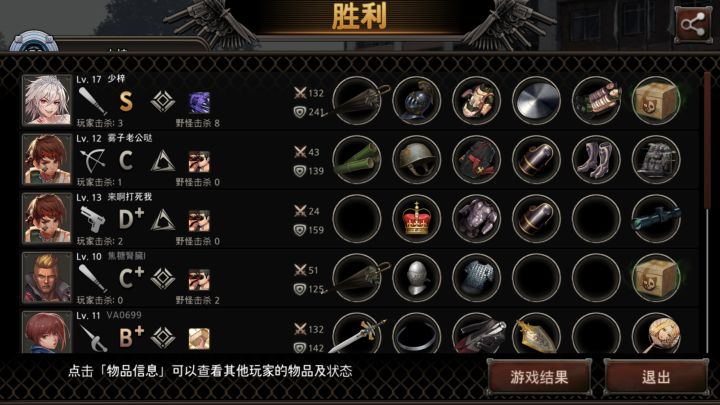Click the 退出 exit button
Image resolution: width=720 pixels, height=405 pixels.
656,377
